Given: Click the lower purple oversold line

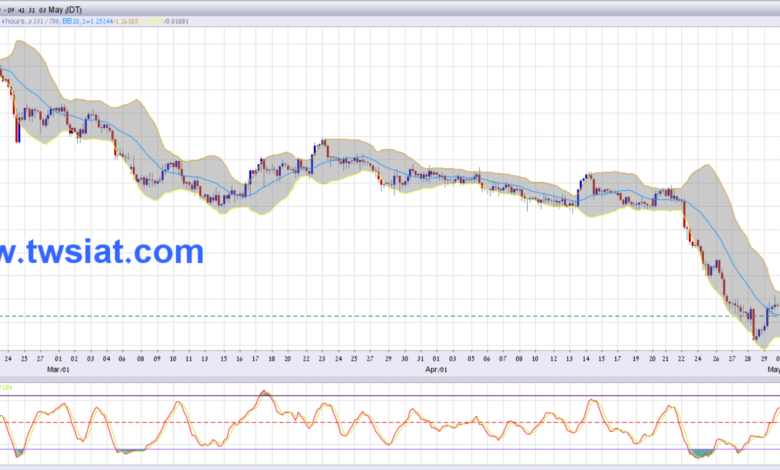Looking at the screenshot, I should coord(390,450).
